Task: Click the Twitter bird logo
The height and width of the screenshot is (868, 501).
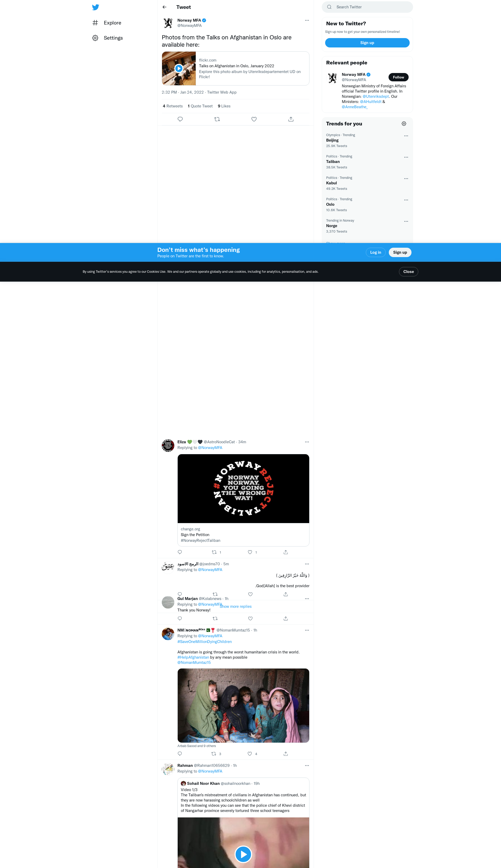Action: [96, 7]
